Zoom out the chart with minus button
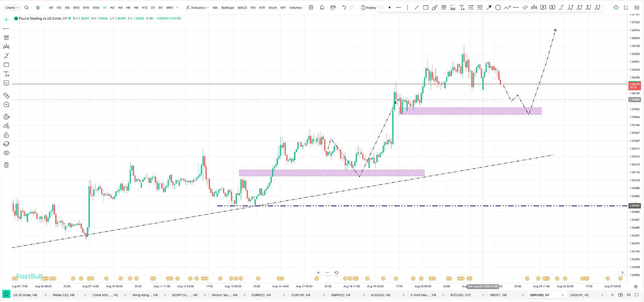Screen dimensions: 644x302 point(327,273)
